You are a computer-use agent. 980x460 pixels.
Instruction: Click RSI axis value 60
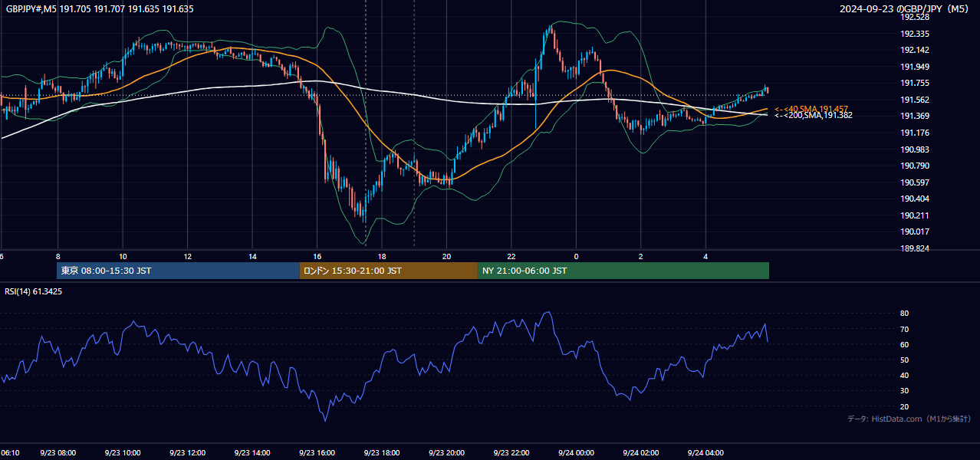tap(904, 344)
